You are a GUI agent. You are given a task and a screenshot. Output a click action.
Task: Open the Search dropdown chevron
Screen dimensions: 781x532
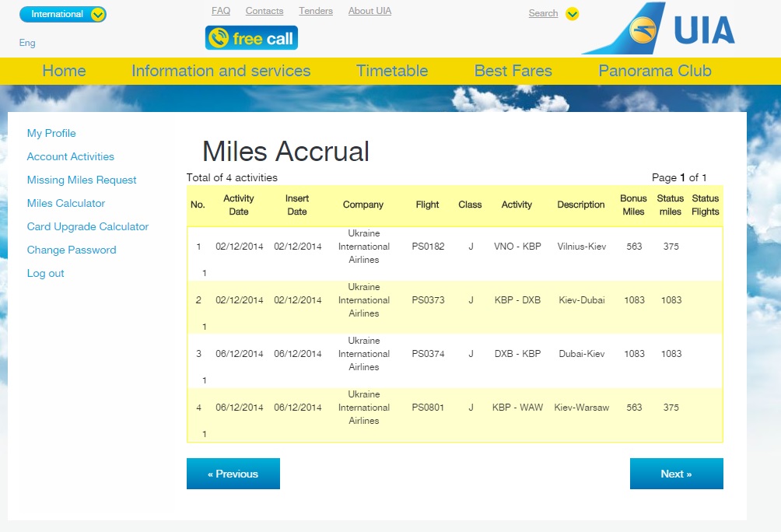click(573, 14)
